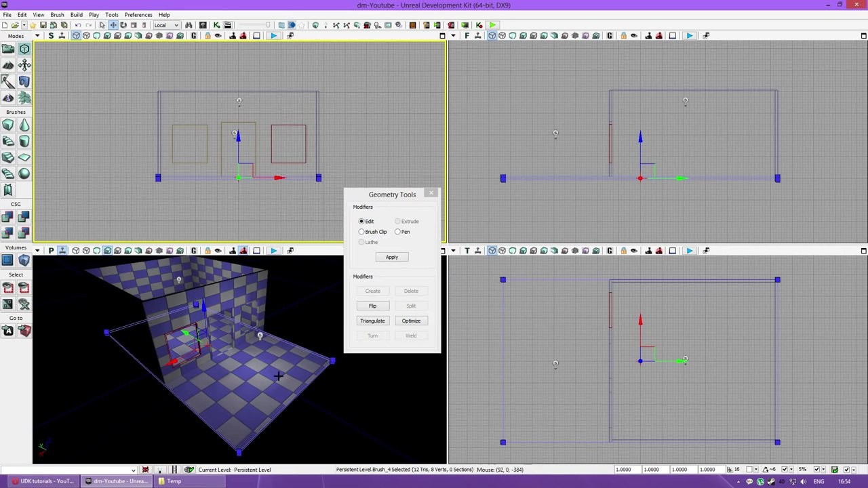Click the Triangulate modifier button
This screenshot has width=868, height=488.
(x=372, y=321)
